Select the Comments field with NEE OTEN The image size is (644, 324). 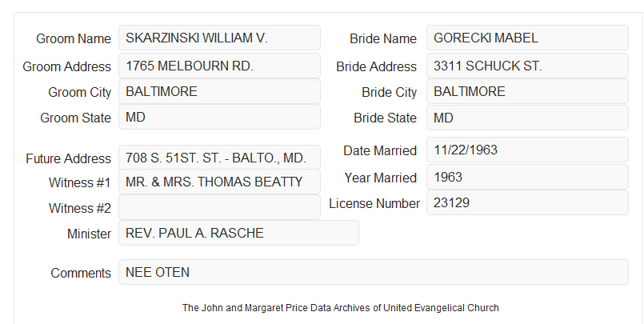(374, 272)
